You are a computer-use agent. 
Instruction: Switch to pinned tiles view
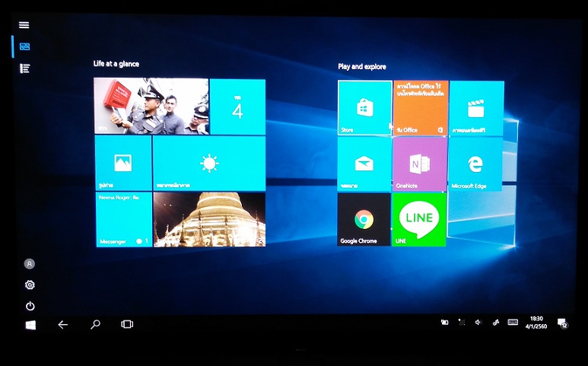(x=25, y=46)
